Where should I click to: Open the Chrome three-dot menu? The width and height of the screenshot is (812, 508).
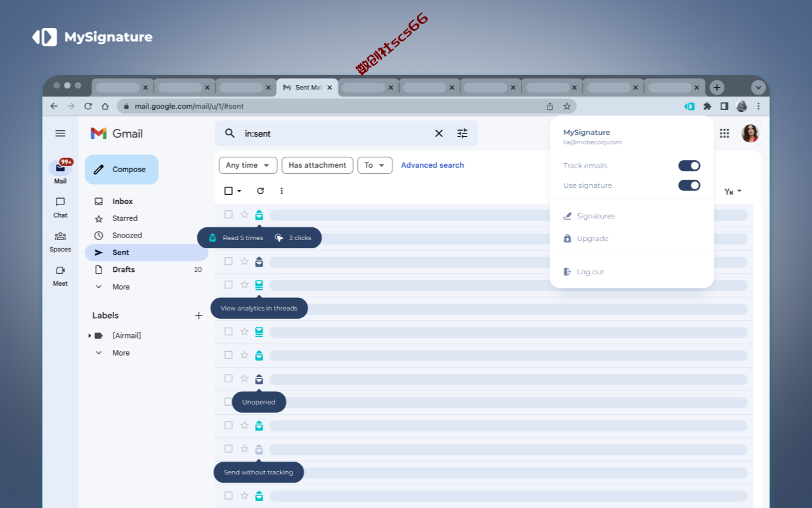point(759,106)
